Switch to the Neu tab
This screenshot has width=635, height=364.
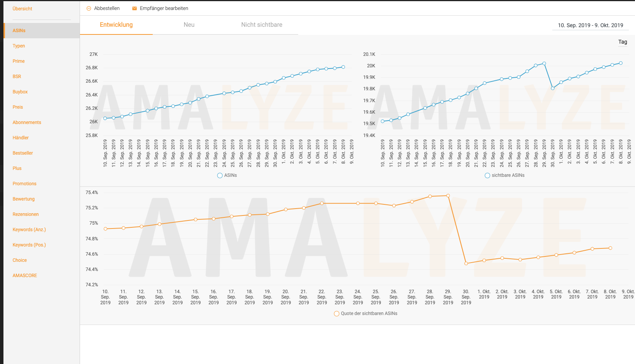click(x=189, y=25)
